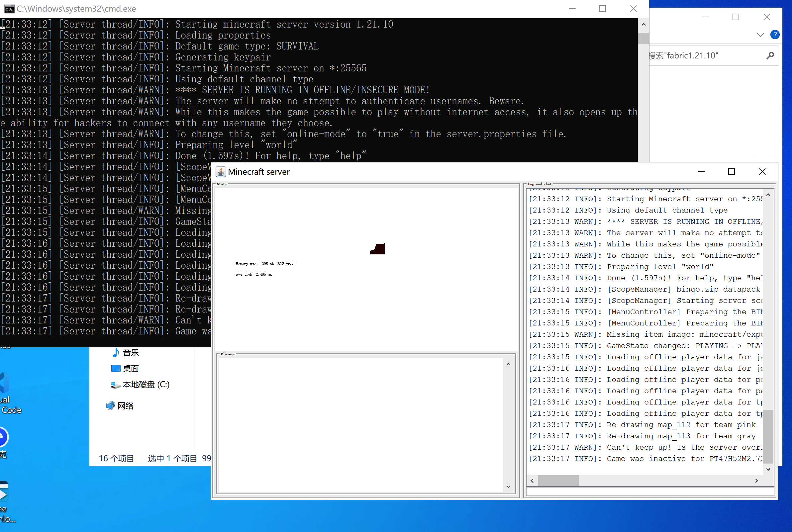The image size is (792, 532).
Task: Minimize the Minecraft server window
Action: 701,172
